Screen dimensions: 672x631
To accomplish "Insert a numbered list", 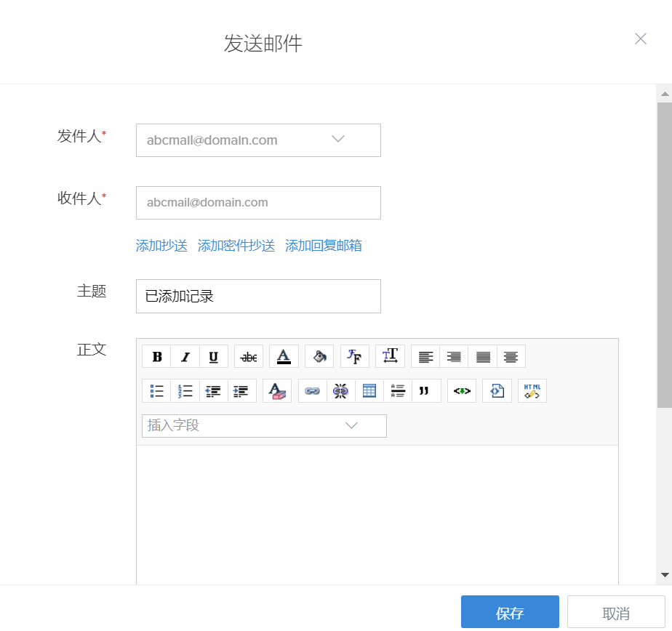I will 185,391.
